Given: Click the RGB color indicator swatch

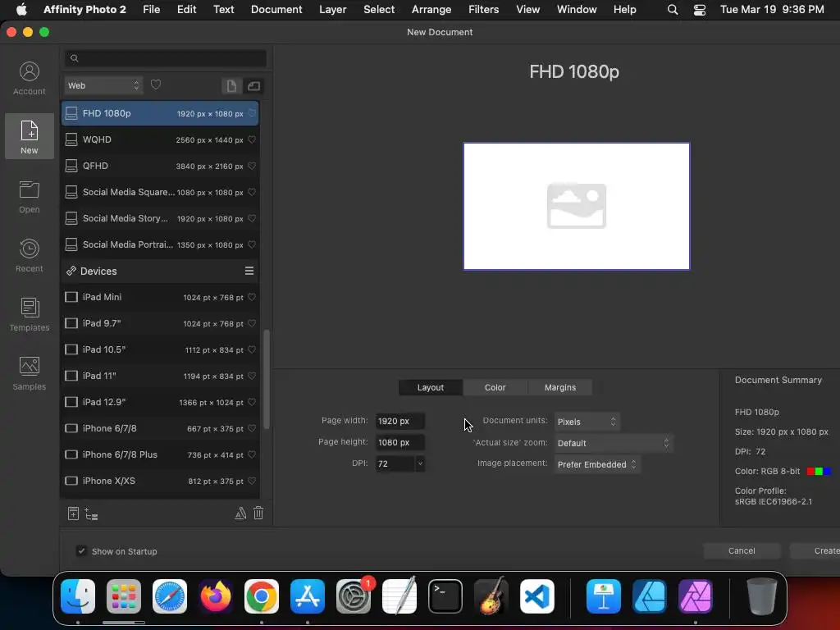Looking at the screenshot, I should pos(819,472).
